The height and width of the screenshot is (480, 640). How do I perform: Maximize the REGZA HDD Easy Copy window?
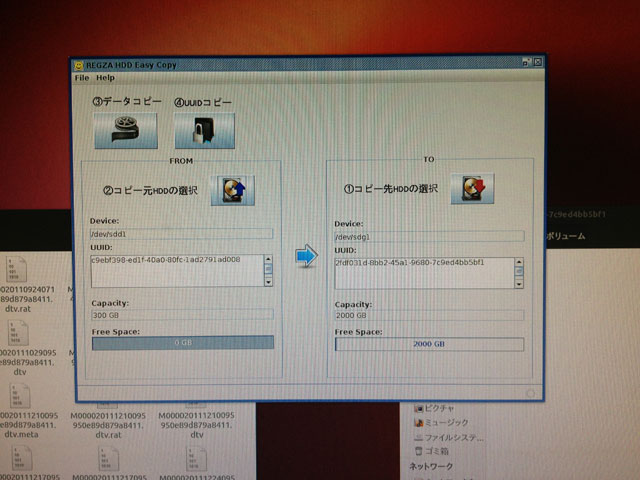526,62
